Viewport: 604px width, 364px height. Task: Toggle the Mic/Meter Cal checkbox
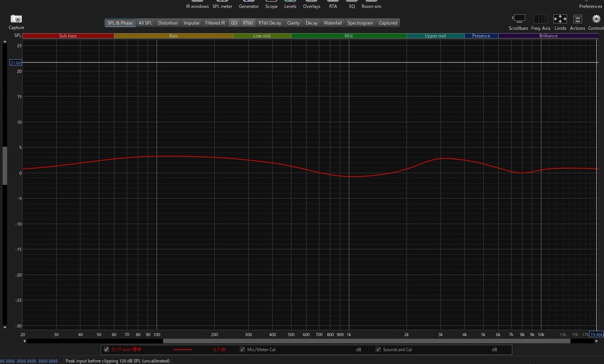243,349
